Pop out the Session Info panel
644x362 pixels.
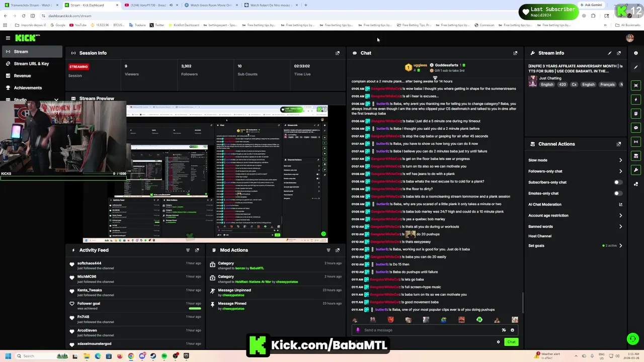338,53
